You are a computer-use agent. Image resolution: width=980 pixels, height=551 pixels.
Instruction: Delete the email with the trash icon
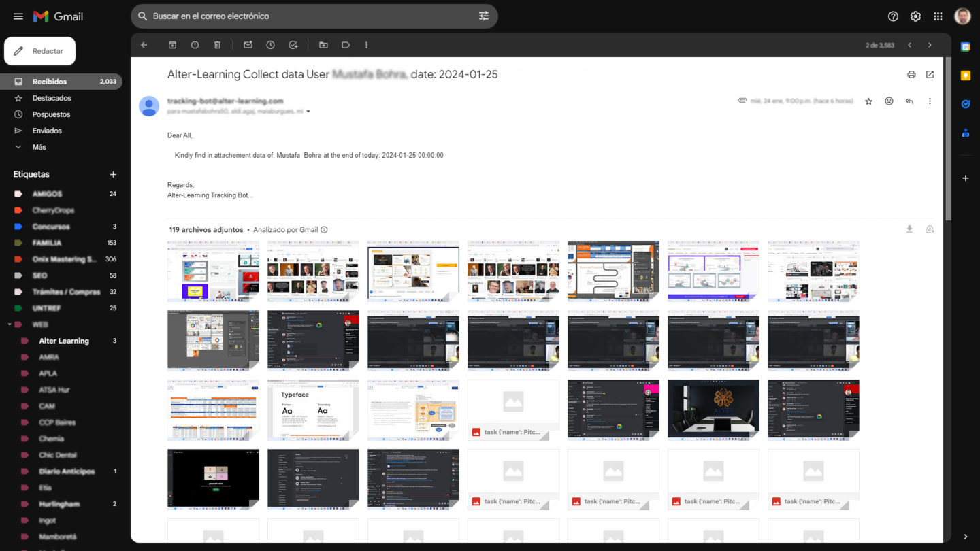[217, 45]
